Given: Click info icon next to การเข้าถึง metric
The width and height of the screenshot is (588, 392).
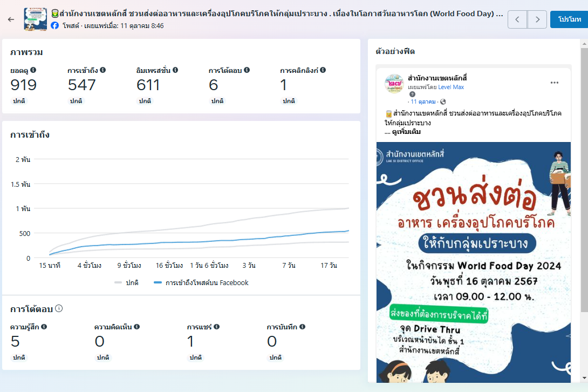Looking at the screenshot, I should point(103,70).
